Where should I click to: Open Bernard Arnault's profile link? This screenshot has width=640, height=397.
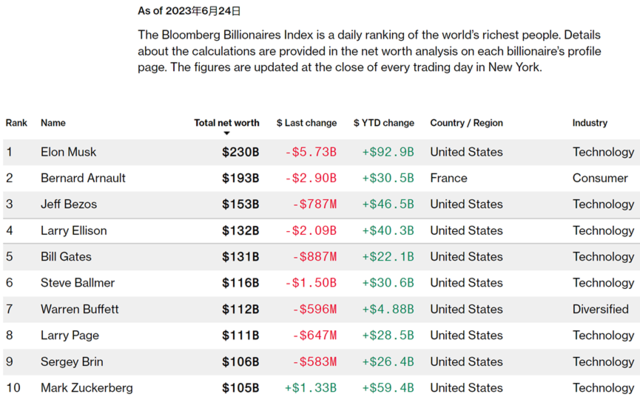83,178
